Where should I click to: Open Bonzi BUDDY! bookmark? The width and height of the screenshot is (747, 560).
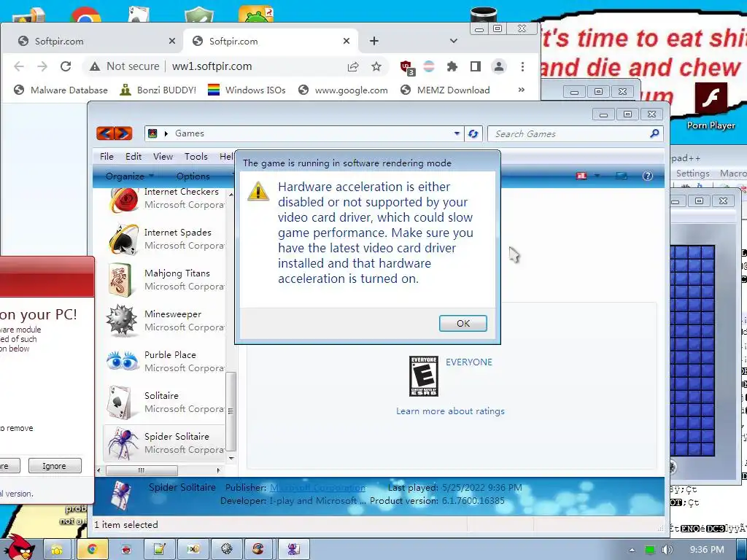[x=158, y=90]
